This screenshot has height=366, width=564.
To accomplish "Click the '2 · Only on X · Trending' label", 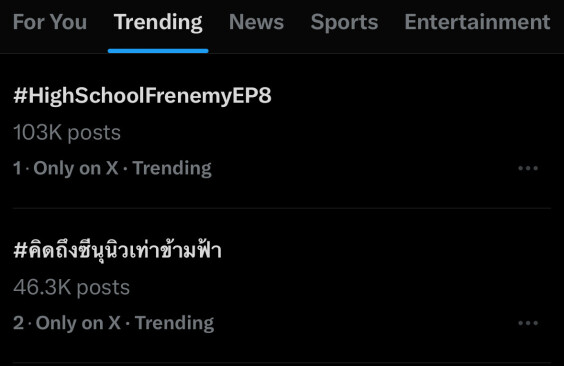I will (114, 323).
